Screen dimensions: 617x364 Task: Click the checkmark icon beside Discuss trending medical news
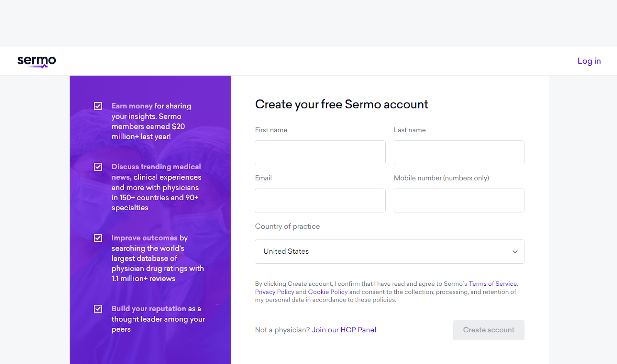pos(98,167)
